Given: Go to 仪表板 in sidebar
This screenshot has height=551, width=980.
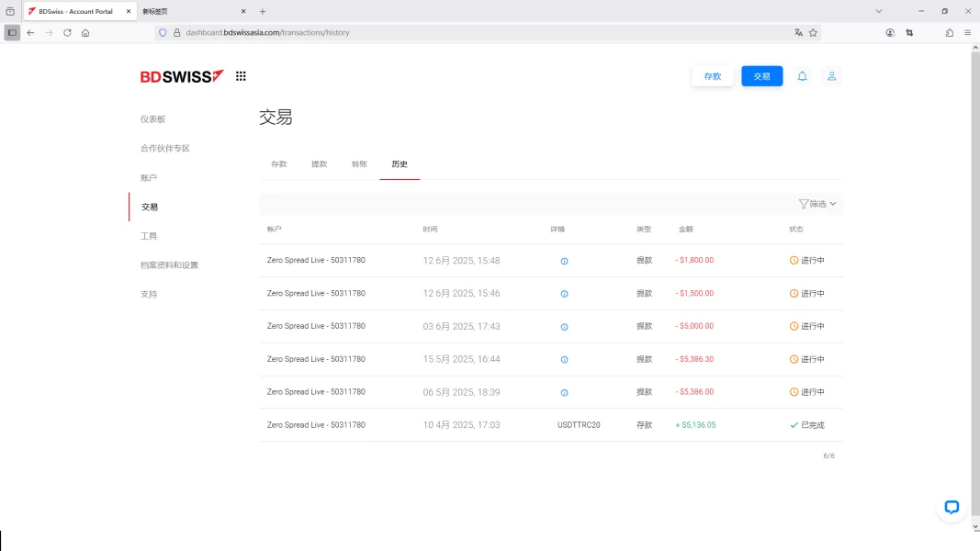Looking at the screenshot, I should (x=152, y=119).
